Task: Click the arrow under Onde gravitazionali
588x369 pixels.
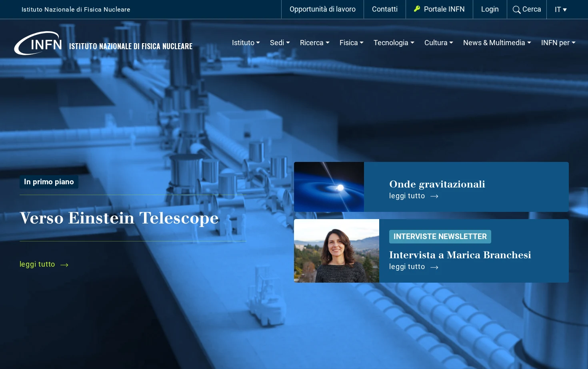Action: pyautogui.click(x=434, y=196)
